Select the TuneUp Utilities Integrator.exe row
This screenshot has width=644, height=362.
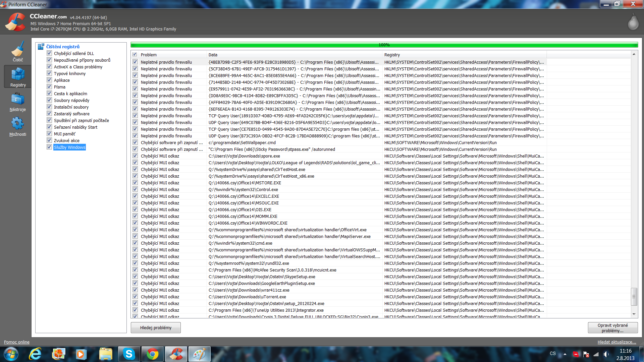coord(339,310)
